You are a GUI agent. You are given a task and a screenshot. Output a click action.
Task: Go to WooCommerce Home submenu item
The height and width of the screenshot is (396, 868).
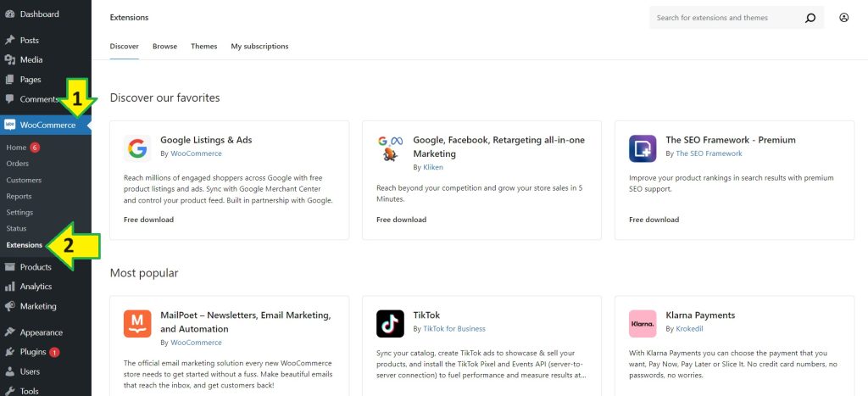tap(16, 148)
